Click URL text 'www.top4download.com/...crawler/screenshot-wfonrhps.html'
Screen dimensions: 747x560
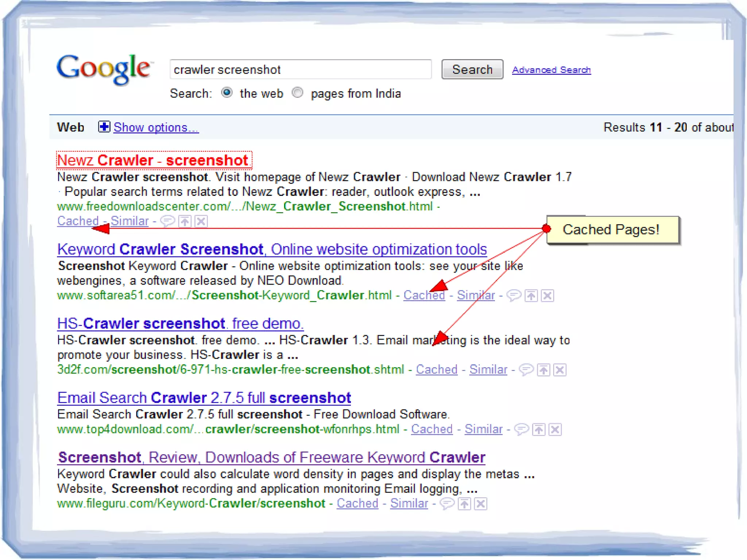(x=228, y=429)
